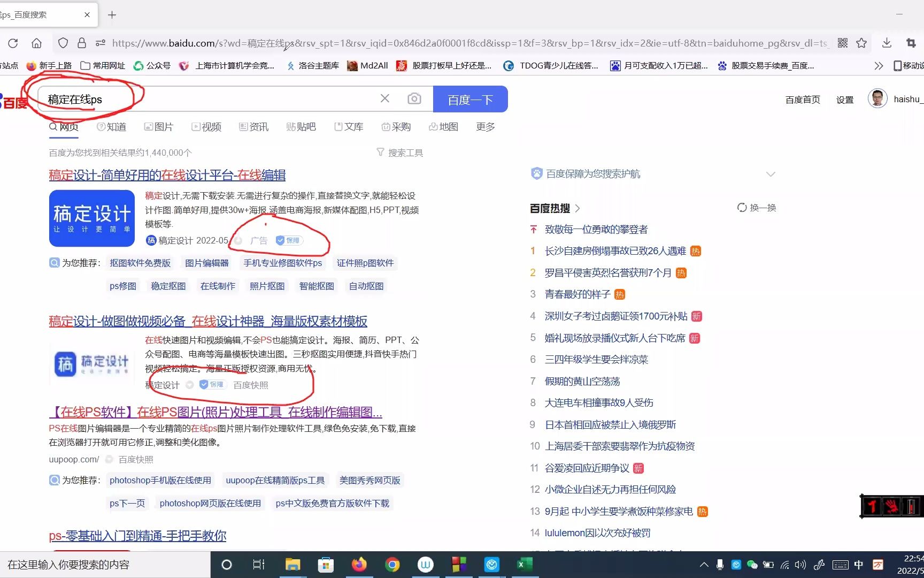Screen dimensions: 924x578
Task: Bookmark this page with the star icon
Action: tap(861, 43)
